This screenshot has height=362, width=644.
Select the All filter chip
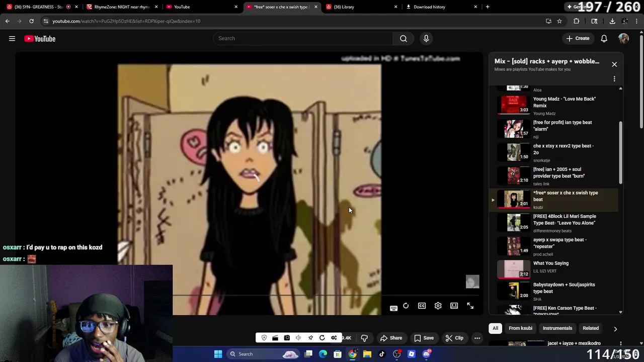[x=495, y=328]
